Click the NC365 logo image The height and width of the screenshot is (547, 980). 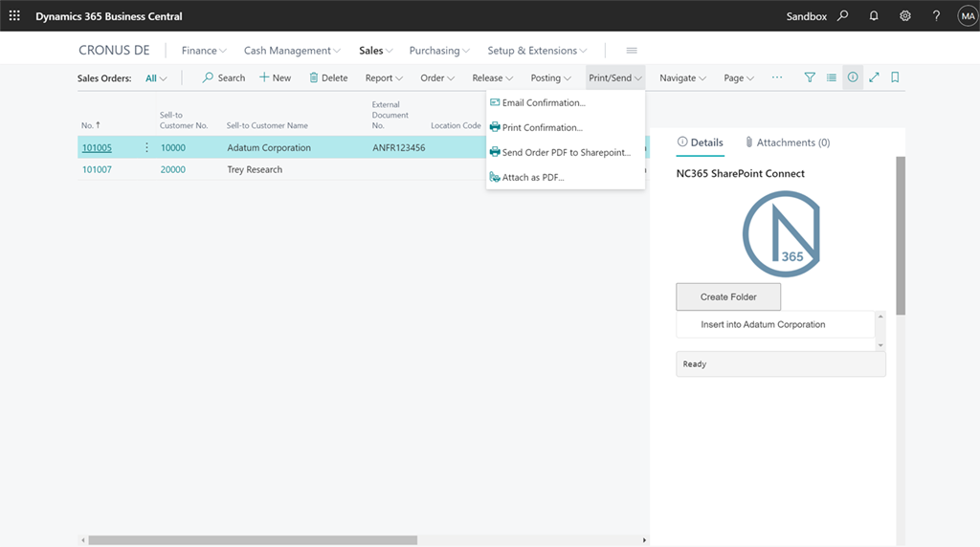781,234
